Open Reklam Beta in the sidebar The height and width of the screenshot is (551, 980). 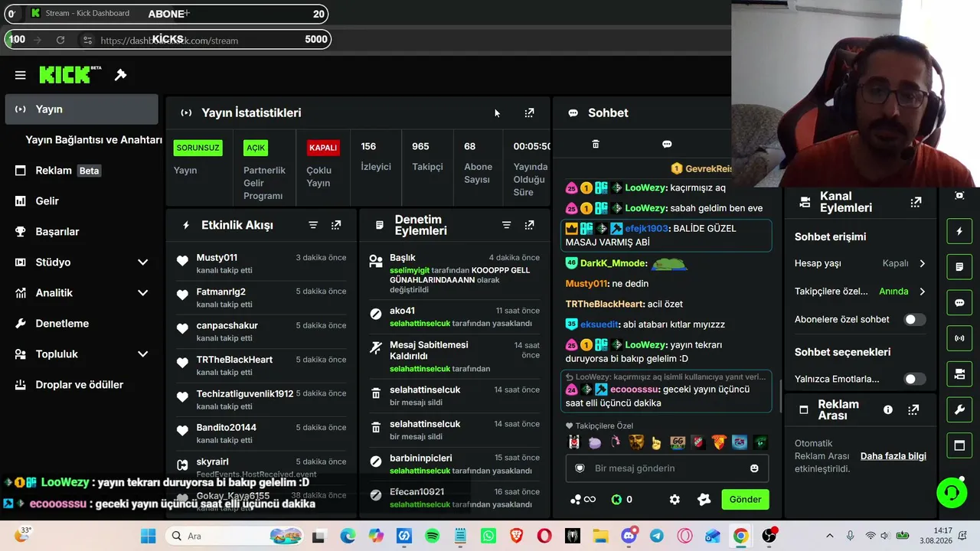81,171
